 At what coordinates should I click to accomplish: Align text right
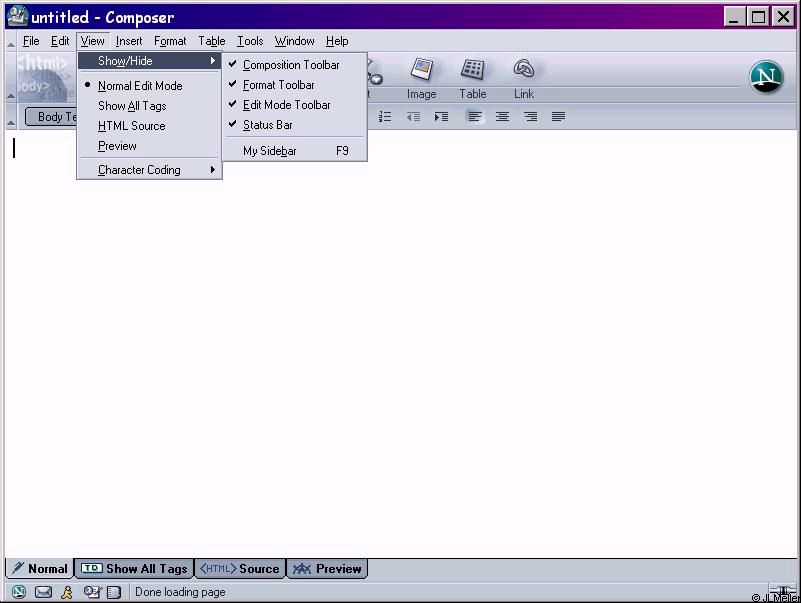tap(531, 117)
